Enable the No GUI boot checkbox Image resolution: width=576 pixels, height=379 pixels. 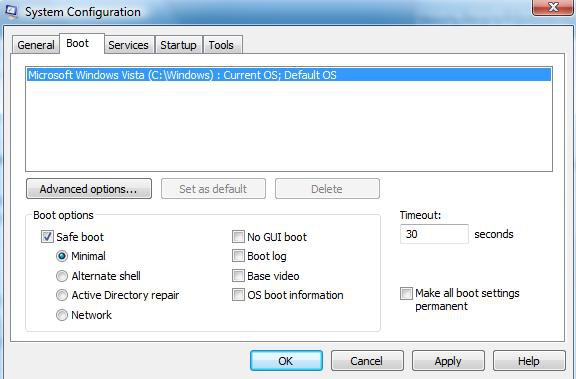[x=238, y=237]
